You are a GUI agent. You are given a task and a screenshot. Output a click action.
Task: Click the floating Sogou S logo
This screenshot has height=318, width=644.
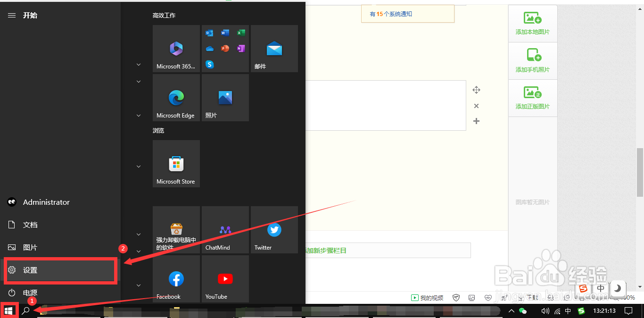[x=584, y=288]
